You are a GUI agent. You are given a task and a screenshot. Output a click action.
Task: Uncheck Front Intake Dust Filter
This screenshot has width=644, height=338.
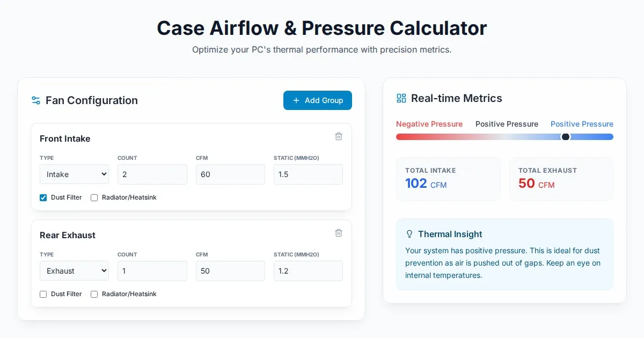pos(43,197)
